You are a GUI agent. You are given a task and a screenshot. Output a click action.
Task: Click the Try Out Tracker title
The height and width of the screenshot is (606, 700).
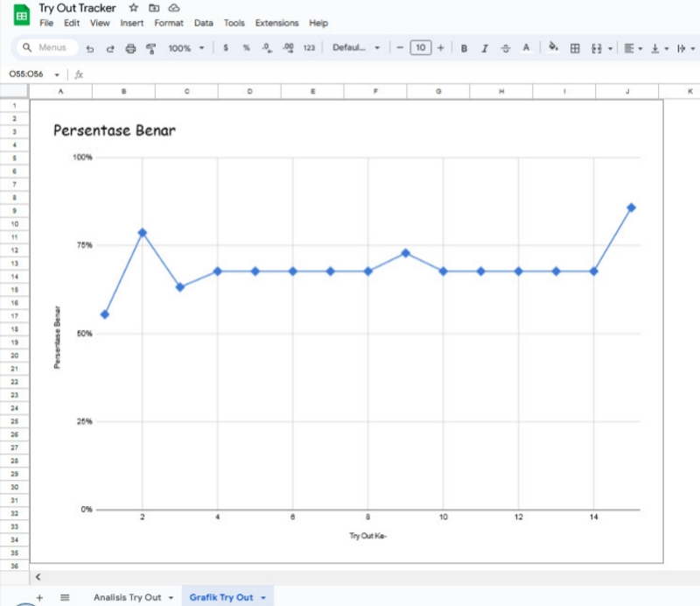77,8
